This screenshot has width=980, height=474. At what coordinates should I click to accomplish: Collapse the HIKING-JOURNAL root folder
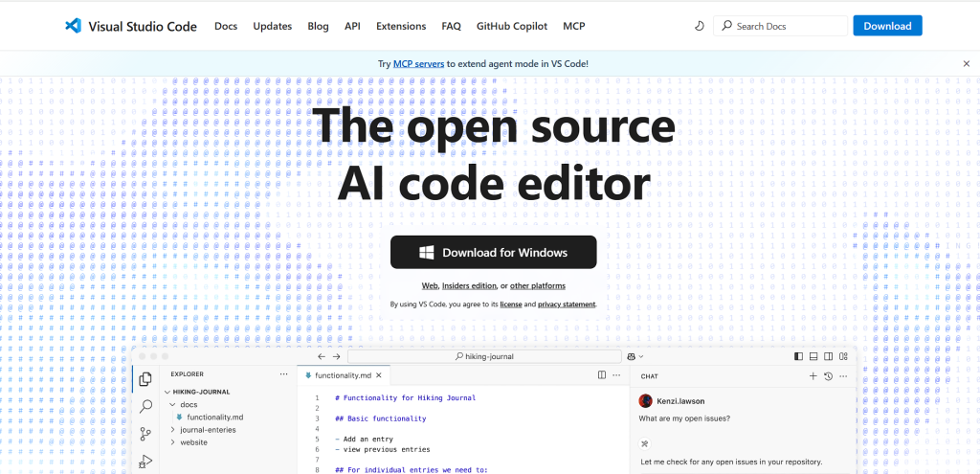[167, 392]
